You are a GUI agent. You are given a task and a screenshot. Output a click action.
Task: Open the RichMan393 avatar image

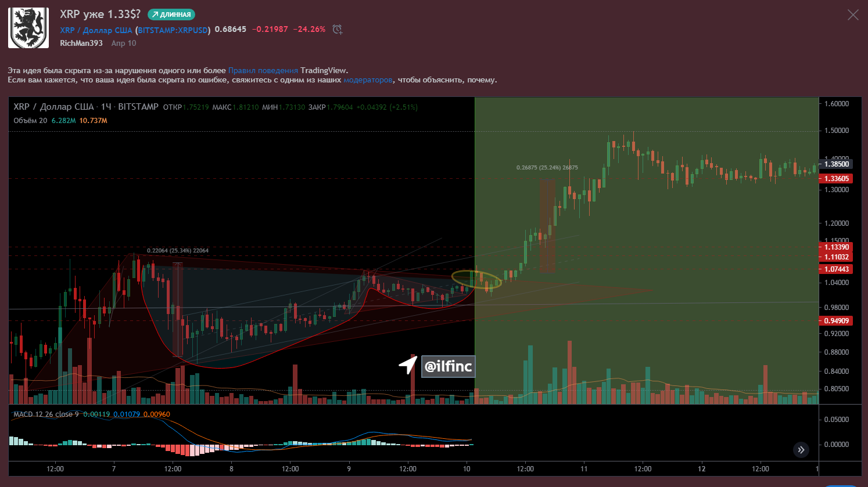[x=28, y=28]
